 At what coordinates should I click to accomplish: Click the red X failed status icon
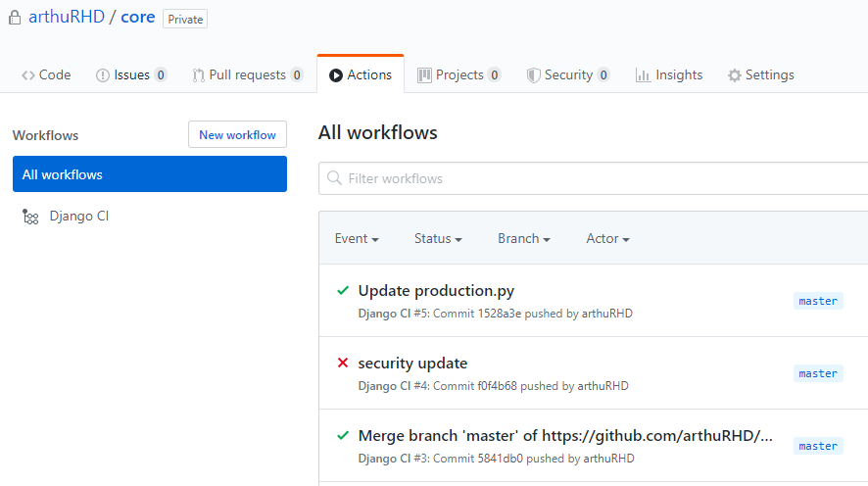pos(343,364)
